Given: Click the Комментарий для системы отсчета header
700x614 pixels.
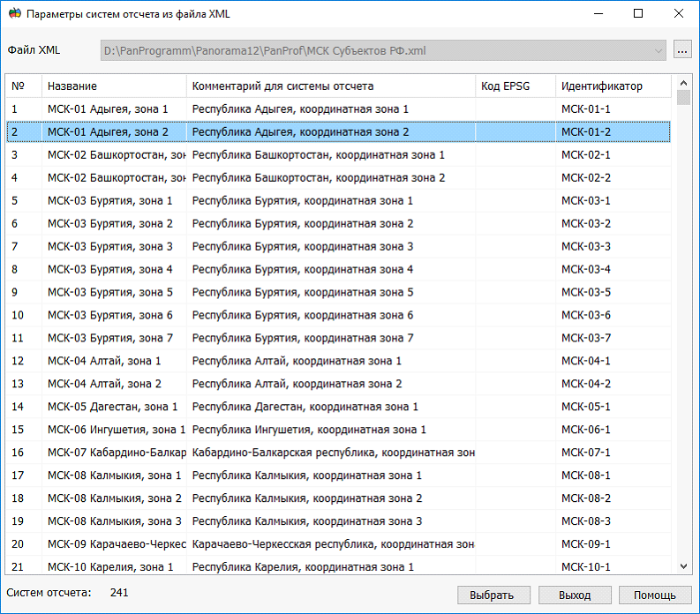Looking at the screenshot, I should (331, 86).
